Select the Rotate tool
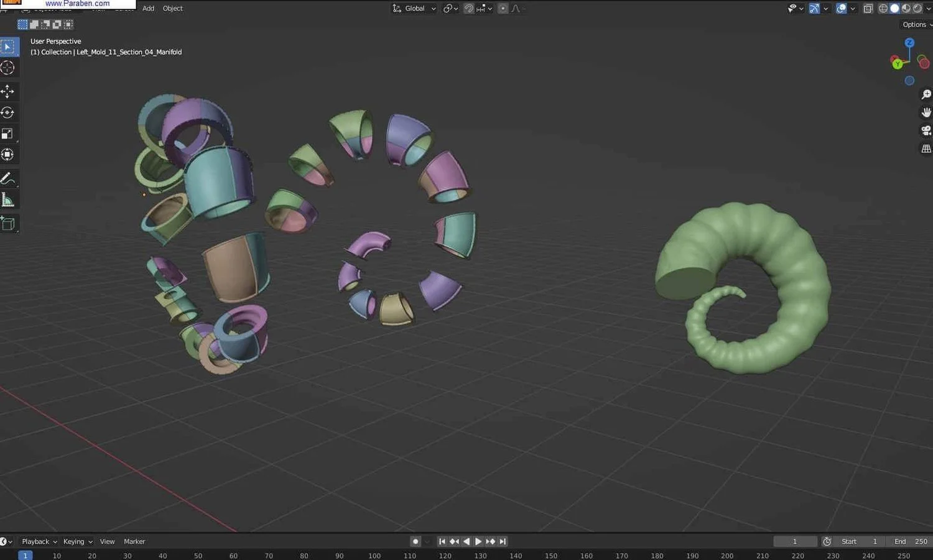Screen dimensions: 933x560 pos(8,112)
